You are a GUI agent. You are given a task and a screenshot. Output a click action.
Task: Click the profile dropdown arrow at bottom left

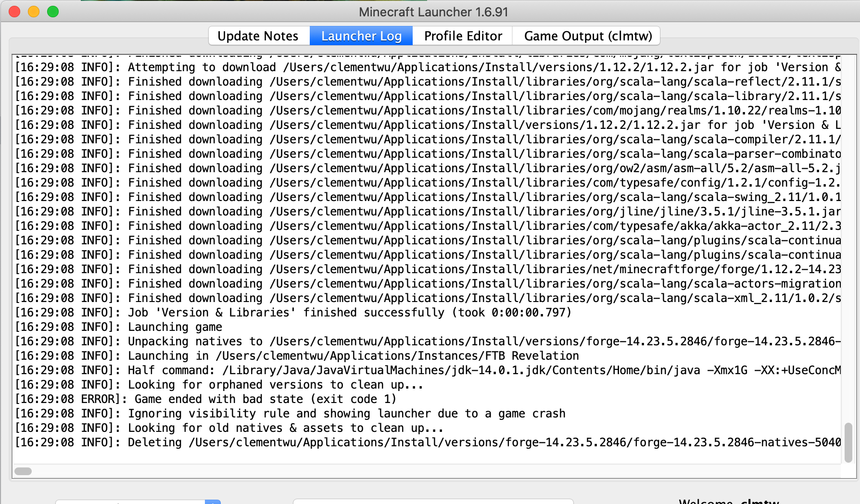[213, 502]
